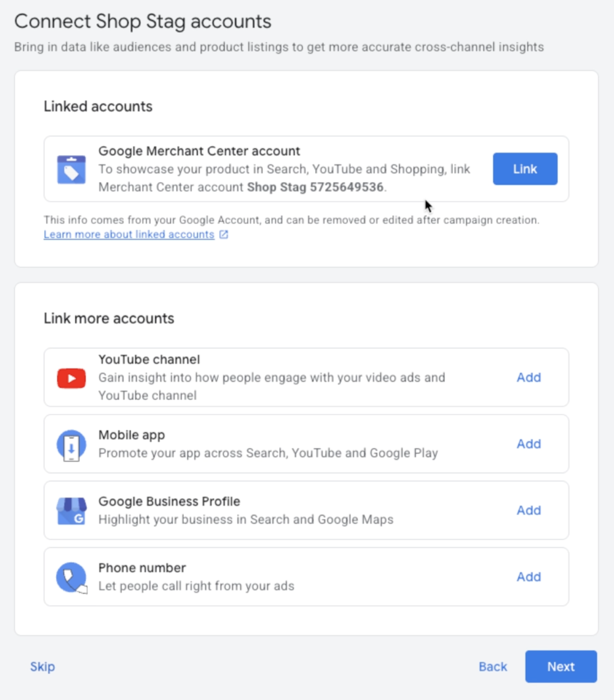Link the Shop Stag Merchant Center account

524,169
